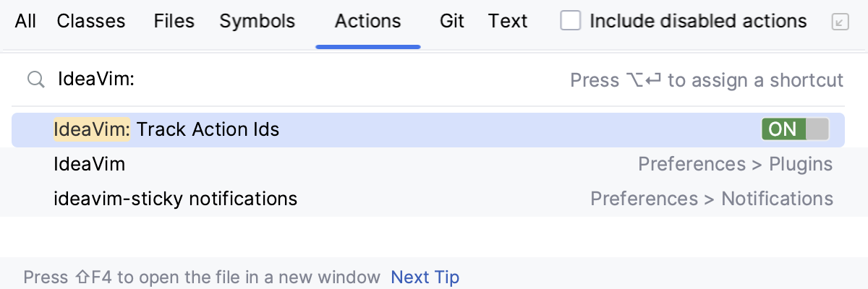Focus the search field containing IdeaVim:
868x289 pixels.
click(289, 79)
